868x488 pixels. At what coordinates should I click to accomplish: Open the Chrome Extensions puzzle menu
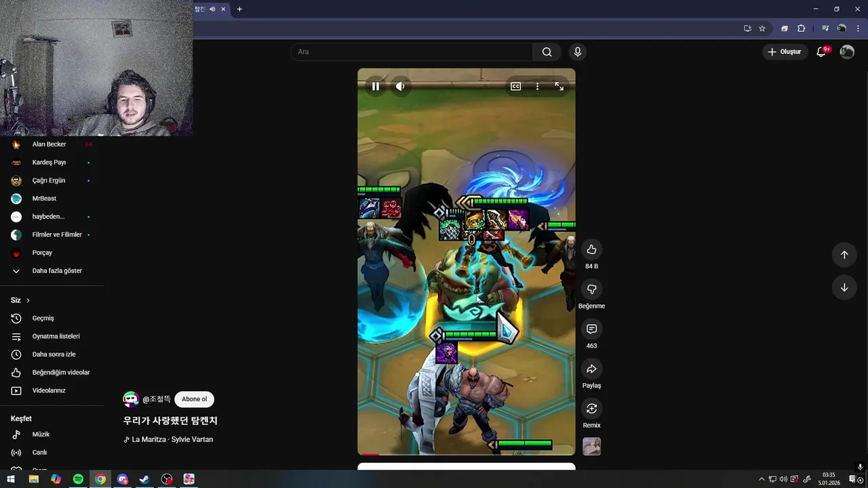pyautogui.click(x=802, y=28)
